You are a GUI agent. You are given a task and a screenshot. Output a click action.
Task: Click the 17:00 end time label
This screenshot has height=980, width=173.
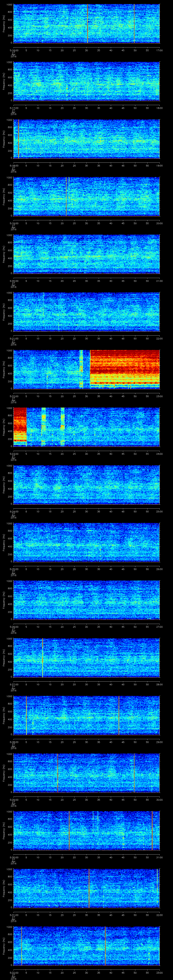160,50
